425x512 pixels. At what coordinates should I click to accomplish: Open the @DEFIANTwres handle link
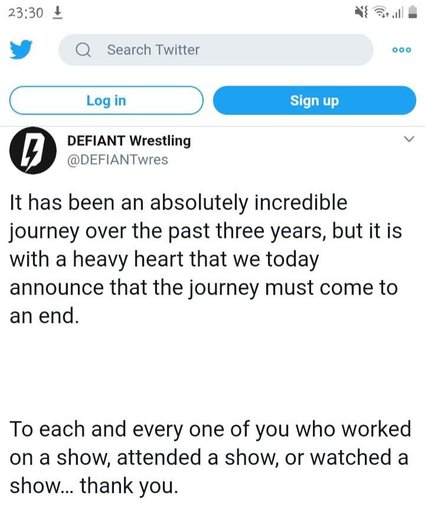118,160
